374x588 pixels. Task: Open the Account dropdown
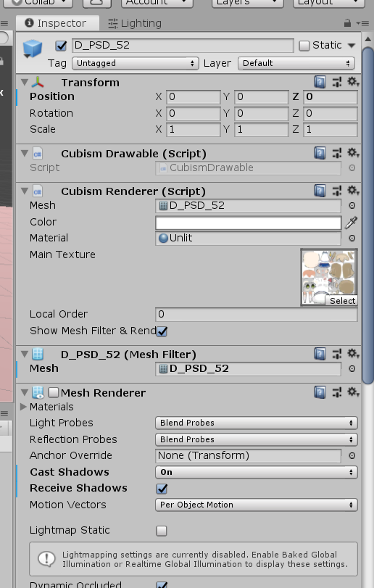click(157, 3)
